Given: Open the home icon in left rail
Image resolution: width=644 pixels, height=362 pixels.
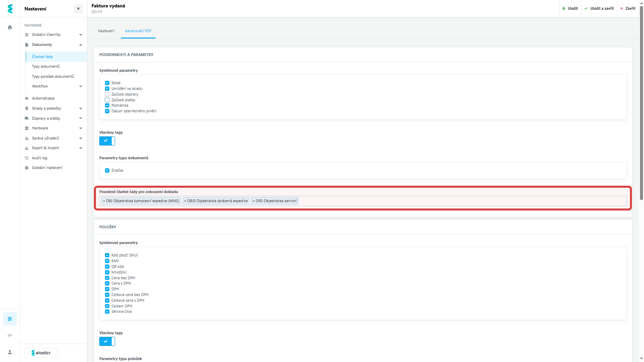Looking at the screenshot, I should point(10,27).
